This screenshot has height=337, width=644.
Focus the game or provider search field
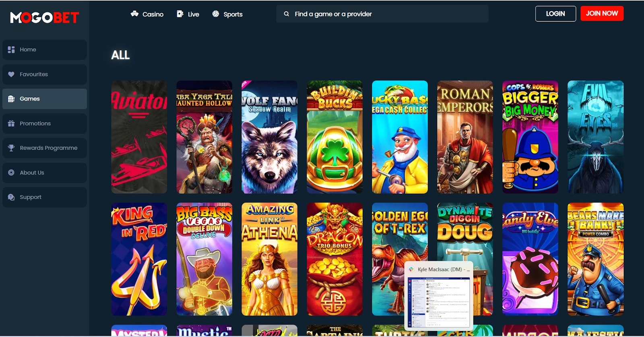[x=386, y=14]
